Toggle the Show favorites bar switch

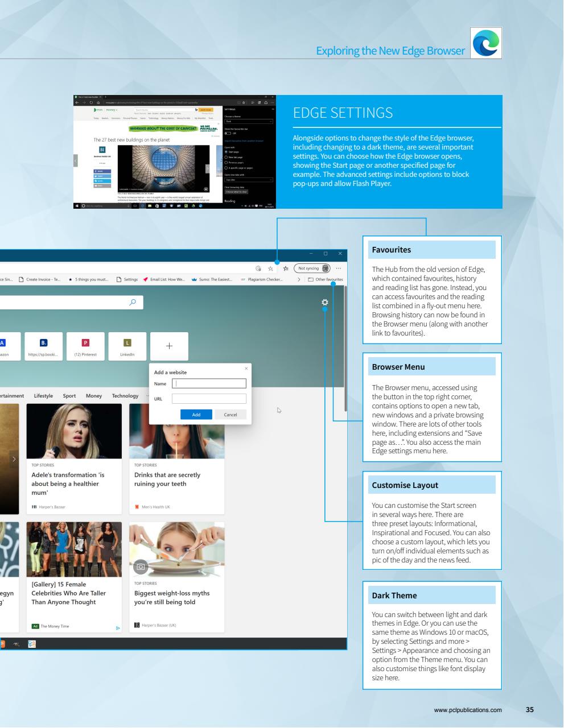[227, 133]
